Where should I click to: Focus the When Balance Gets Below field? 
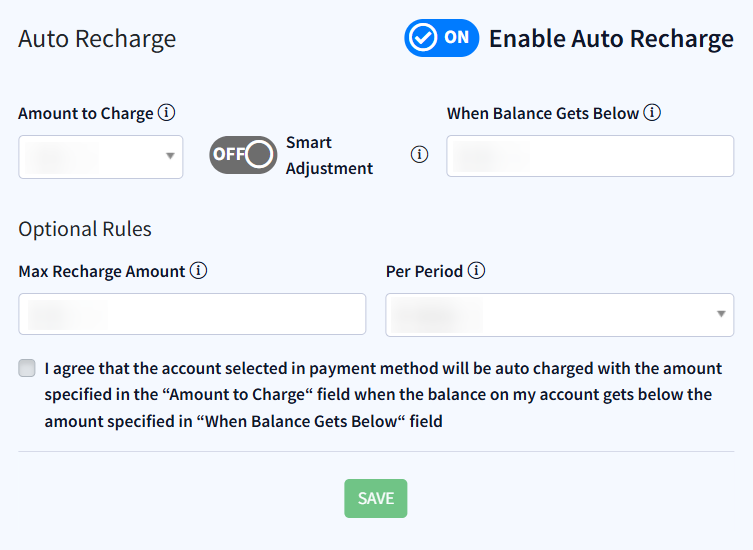[x=590, y=156]
